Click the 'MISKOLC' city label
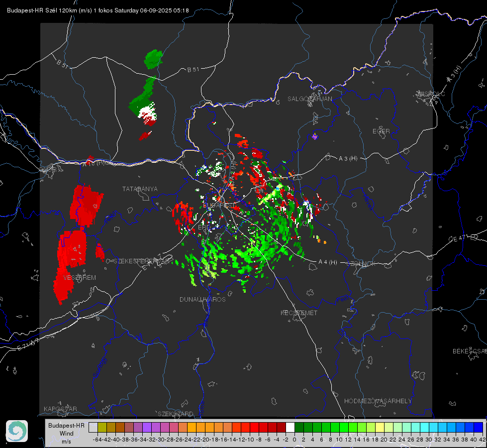The image size is (487, 448). (431, 94)
